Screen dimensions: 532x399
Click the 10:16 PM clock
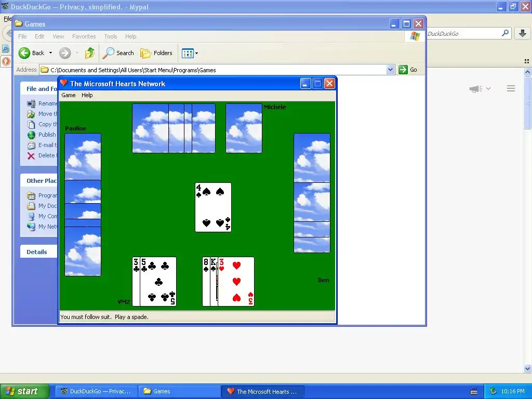(513, 391)
